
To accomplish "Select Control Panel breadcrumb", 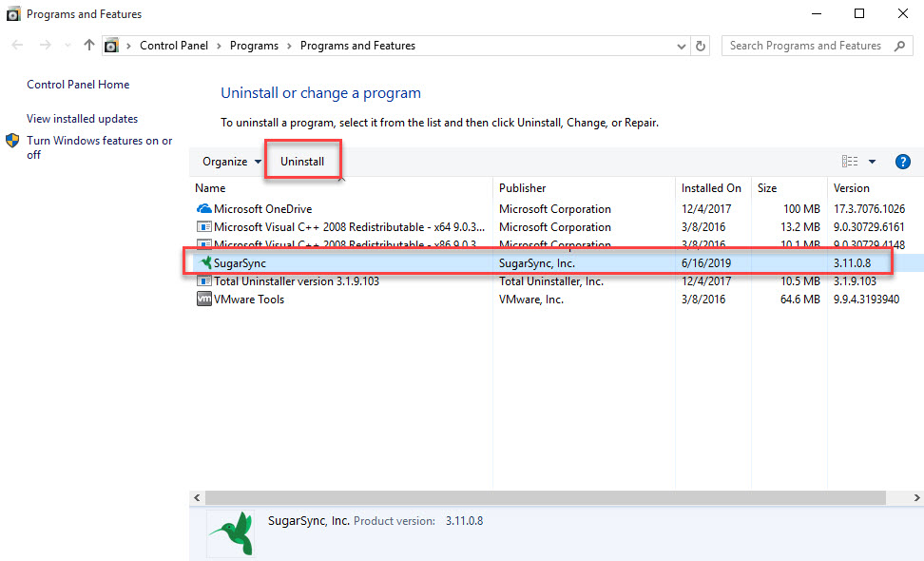I will [x=174, y=46].
